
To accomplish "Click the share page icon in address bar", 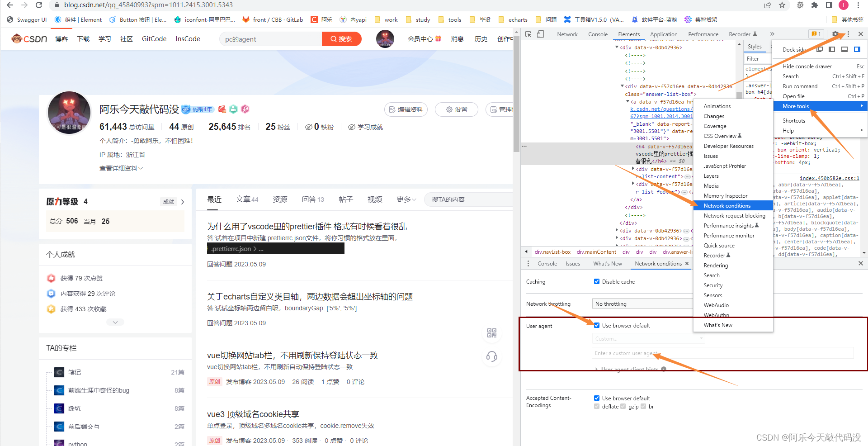I will pos(768,5).
